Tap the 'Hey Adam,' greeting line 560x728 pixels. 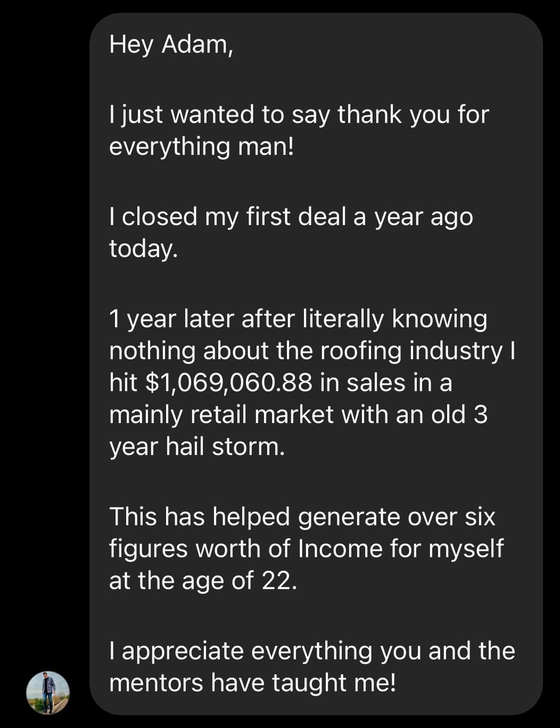[171, 45]
